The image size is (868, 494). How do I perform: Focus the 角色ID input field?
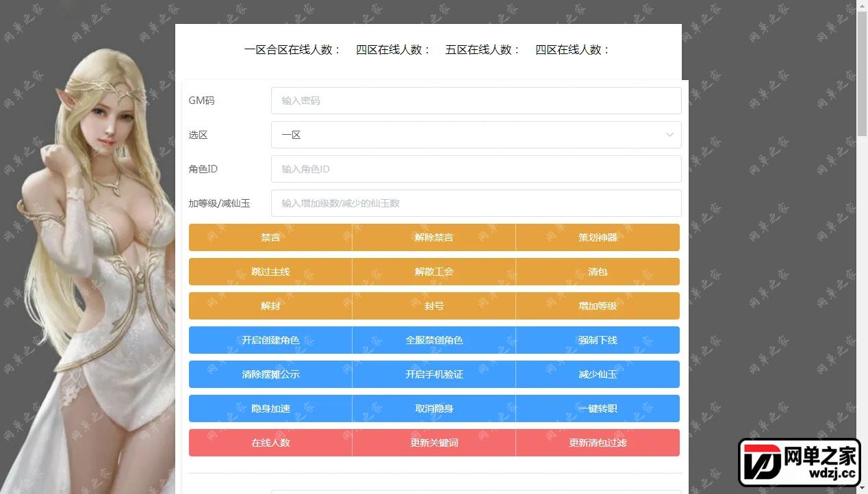476,169
